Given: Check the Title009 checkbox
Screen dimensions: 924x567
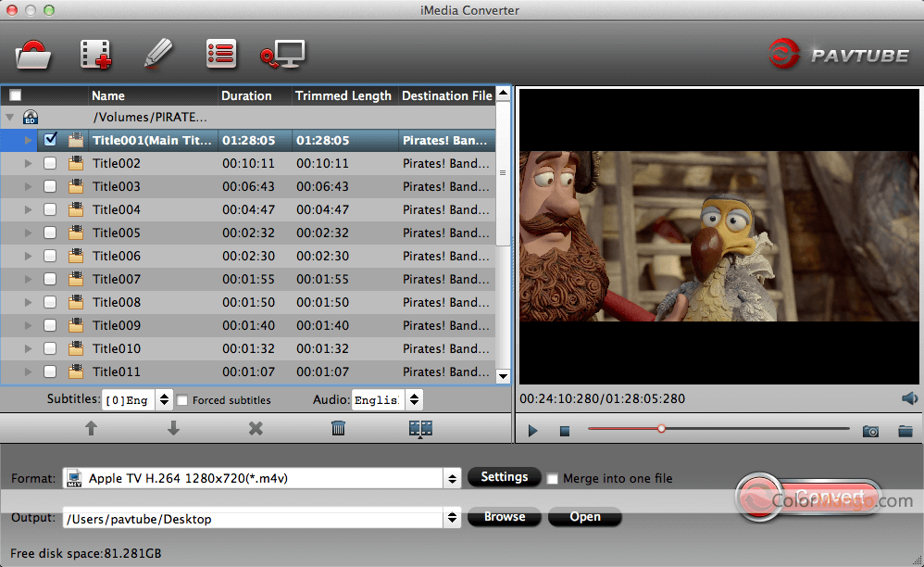Looking at the screenshot, I should (x=50, y=325).
